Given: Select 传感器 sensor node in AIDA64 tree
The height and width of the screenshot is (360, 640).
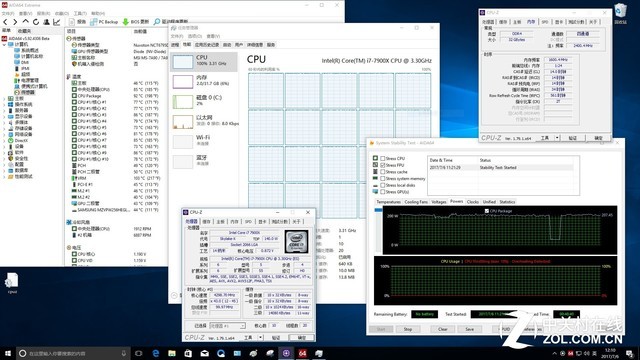Looking at the screenshot, I should click(25, 92).
